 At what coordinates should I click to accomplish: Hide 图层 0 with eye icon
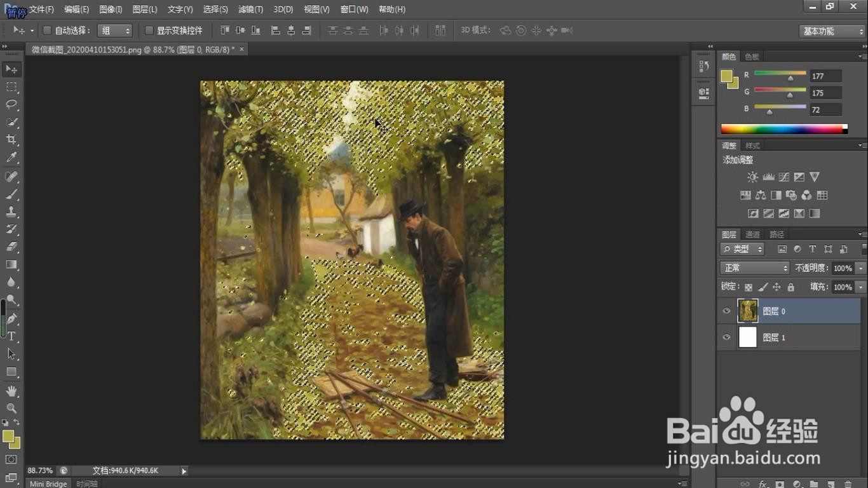(727, 311)
